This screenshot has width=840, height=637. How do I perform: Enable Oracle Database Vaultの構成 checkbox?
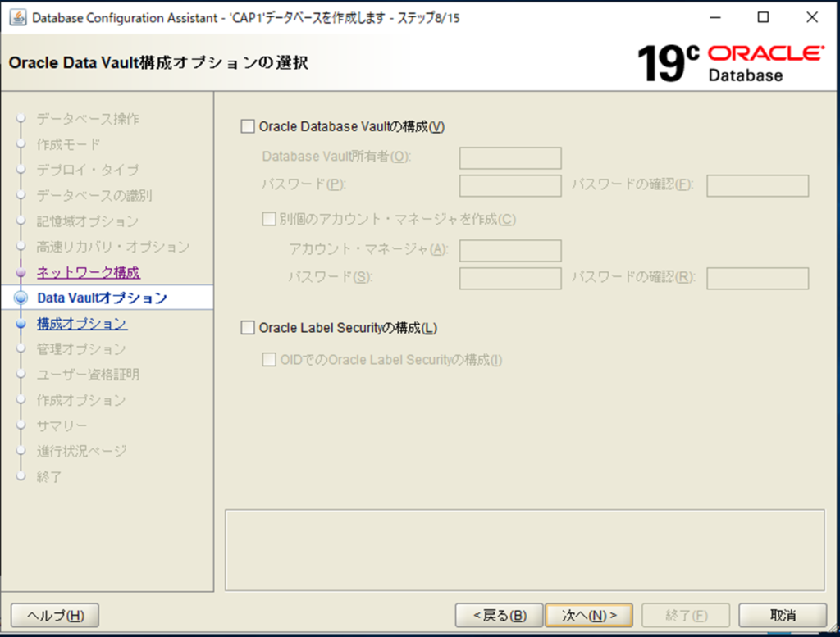(248, 126)
